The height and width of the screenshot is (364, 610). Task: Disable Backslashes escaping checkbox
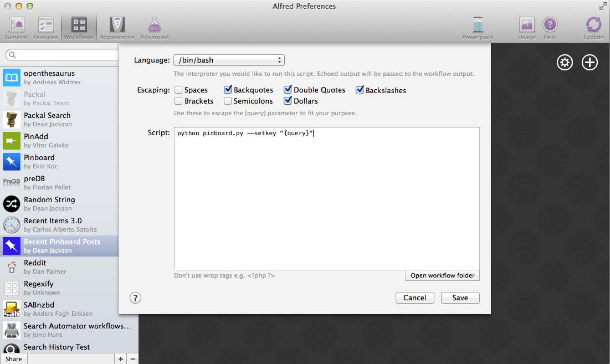tap(360, 90)
